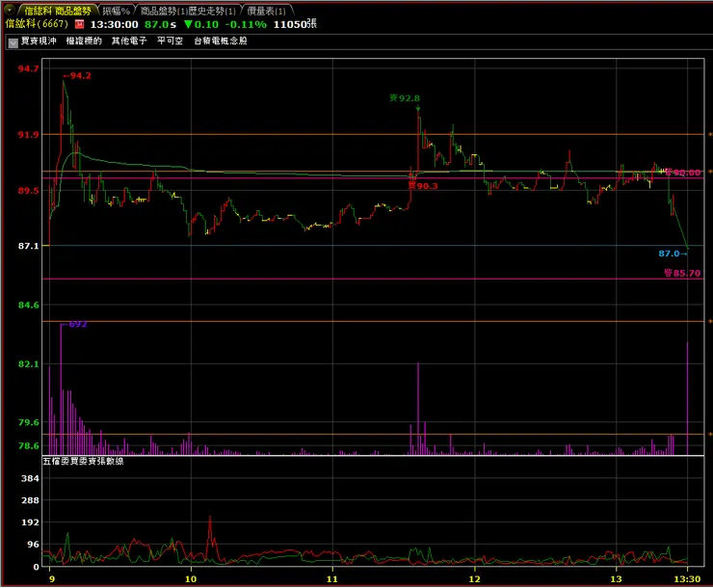Viewport: 713px width, 588px height.
Task: Click the last price 87.0s
Action: [160, 24]
